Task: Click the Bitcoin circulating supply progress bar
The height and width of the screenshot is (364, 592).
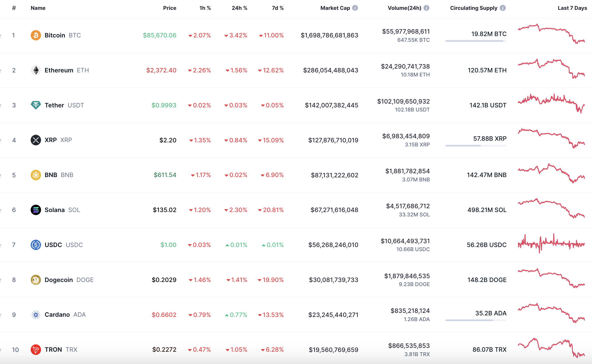Action: (476, 41)
